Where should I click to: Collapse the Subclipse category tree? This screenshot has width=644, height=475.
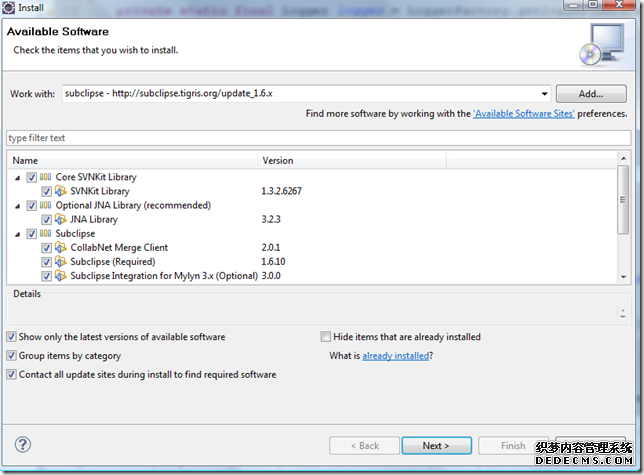click(17, 233)
